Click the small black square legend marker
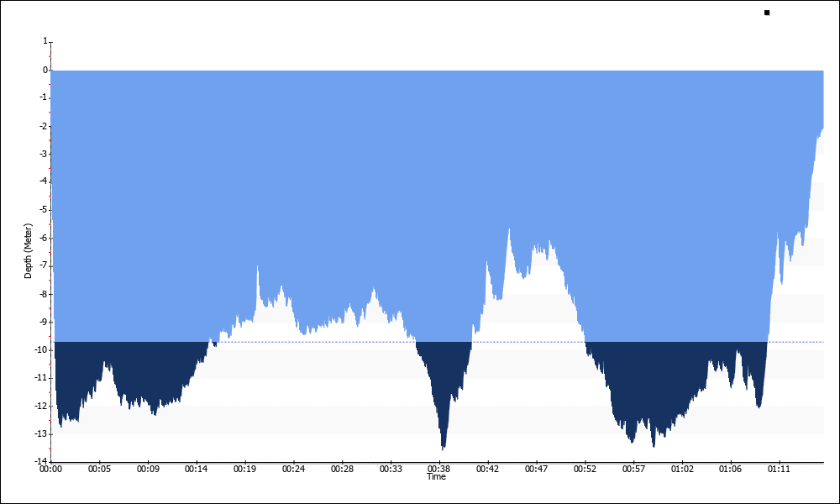The image size is (840, 504). (x=767, y=13)
